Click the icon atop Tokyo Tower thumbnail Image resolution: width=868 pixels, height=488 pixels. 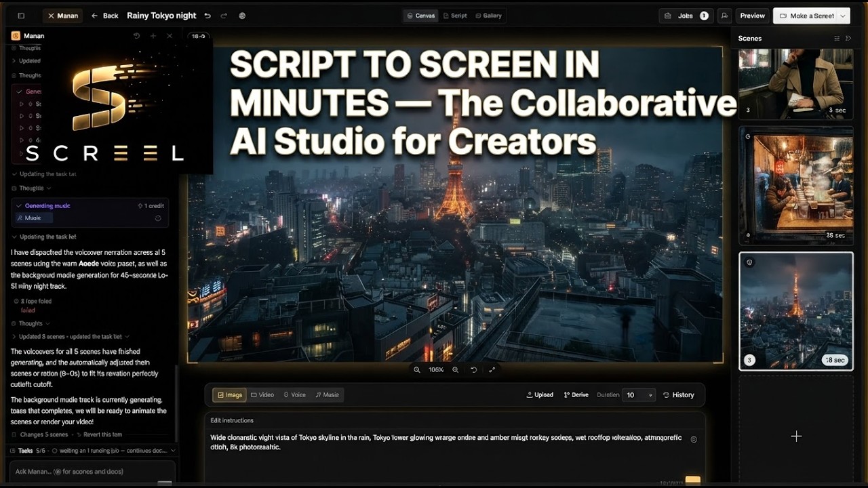pyautogui.click(x=749, y=262)
